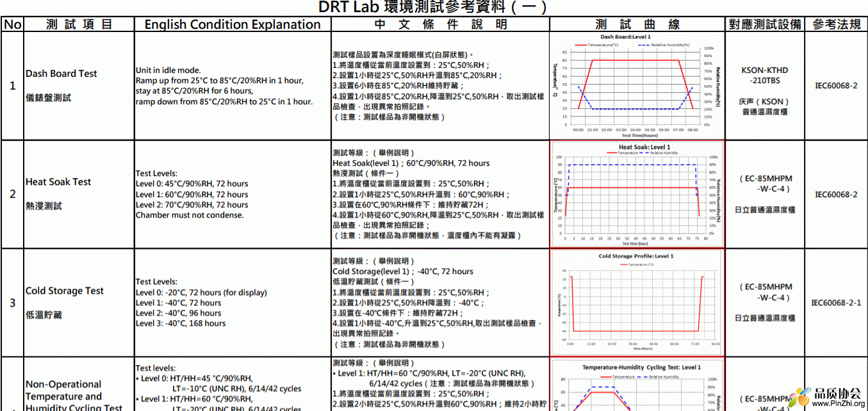Click the '低溫貯藏' label

coord(44,315)
